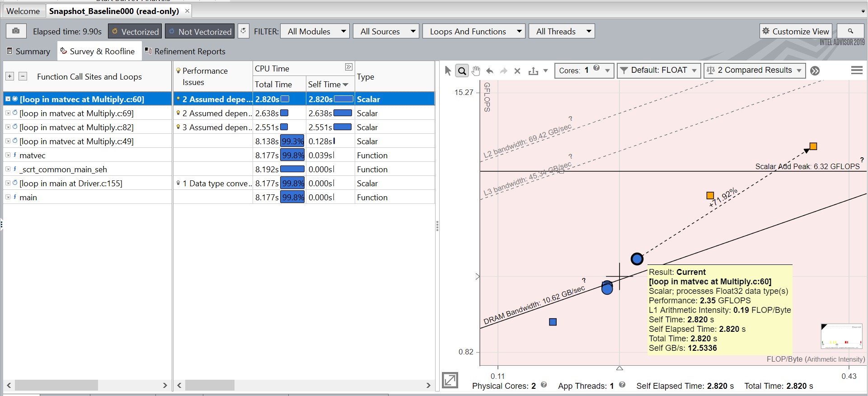Expand the roofline side panel double-chevron
The image size is (868, 396).
click(815, 71)
